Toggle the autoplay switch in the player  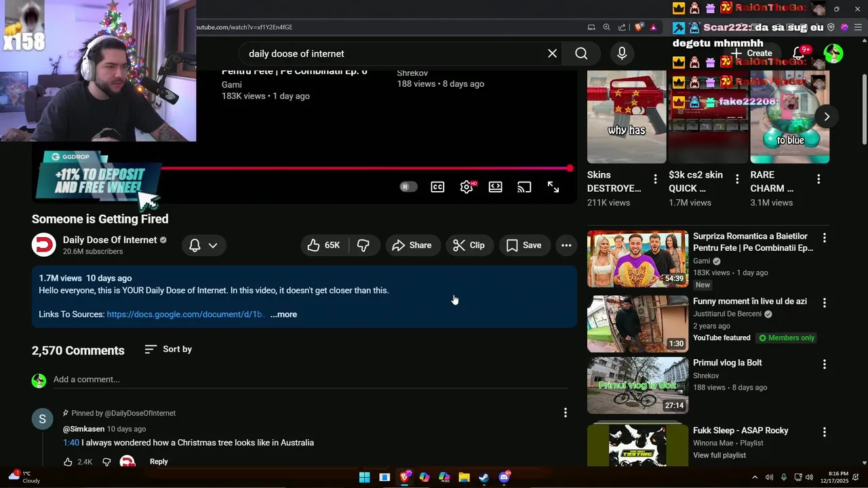pyautogui.click(x=408, y=187)
